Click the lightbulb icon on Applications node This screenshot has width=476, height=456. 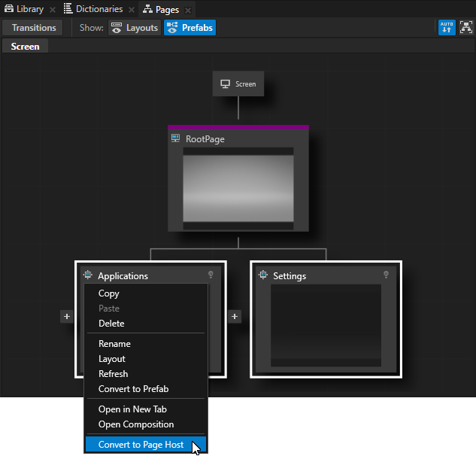point(211,275)
